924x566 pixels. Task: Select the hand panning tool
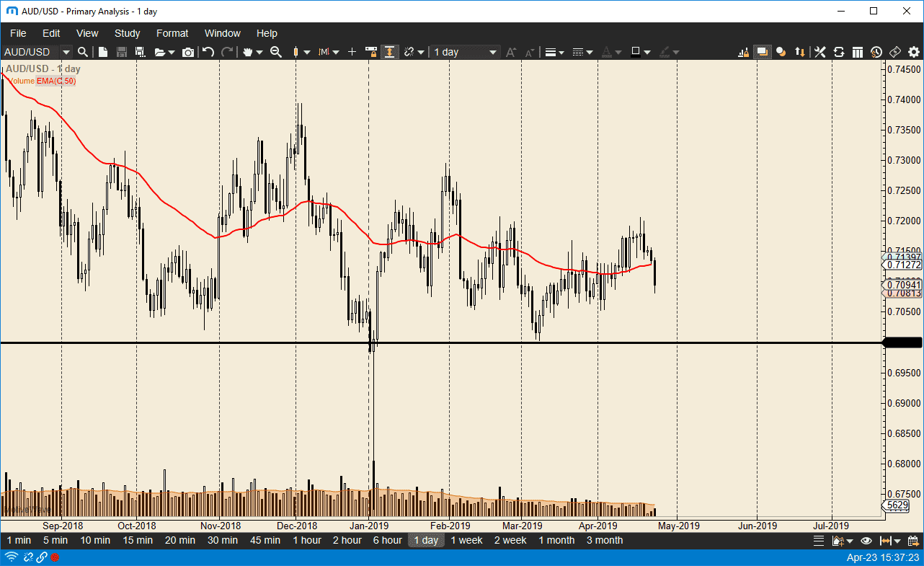pos(247,52)
